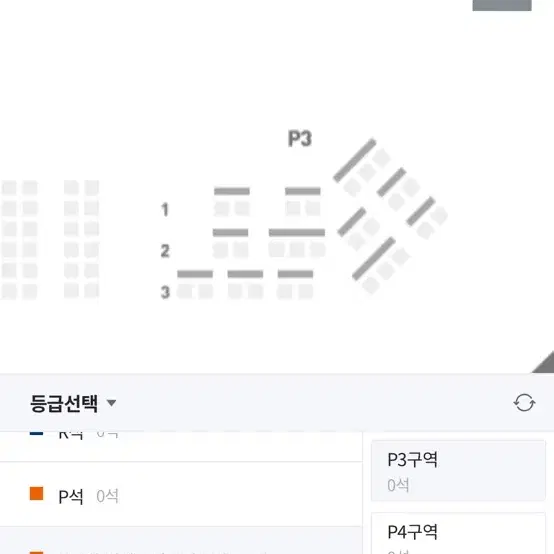Click the 등급선택 heading label

[64, 403]
